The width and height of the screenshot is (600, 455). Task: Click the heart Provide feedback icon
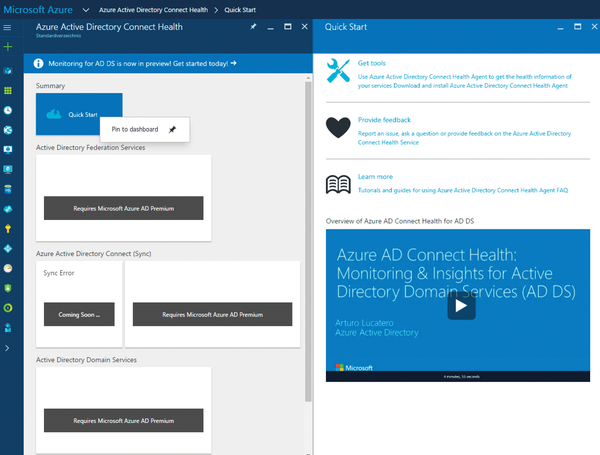click(338, 127)
